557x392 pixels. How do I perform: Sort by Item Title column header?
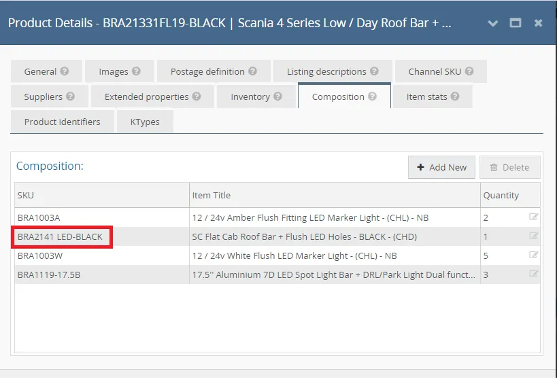coord(335,195)
